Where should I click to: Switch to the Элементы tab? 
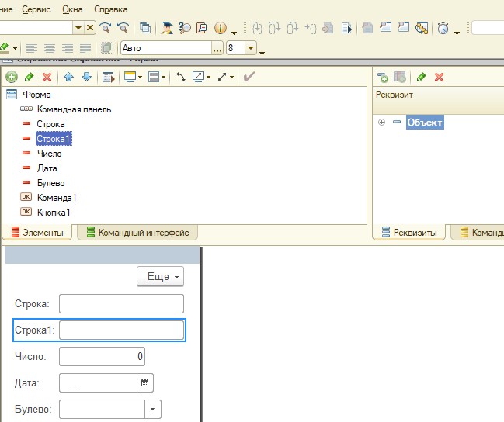click(37, 232)
